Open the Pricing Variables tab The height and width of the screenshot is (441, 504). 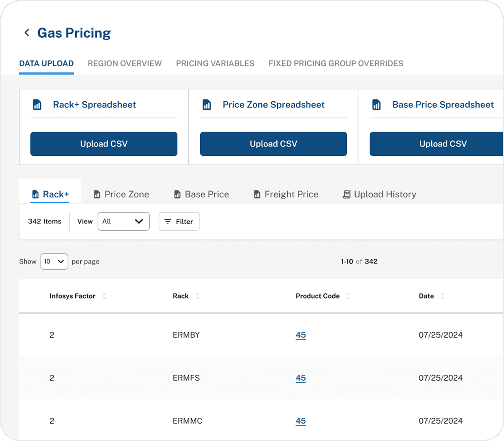coord(215,63)
